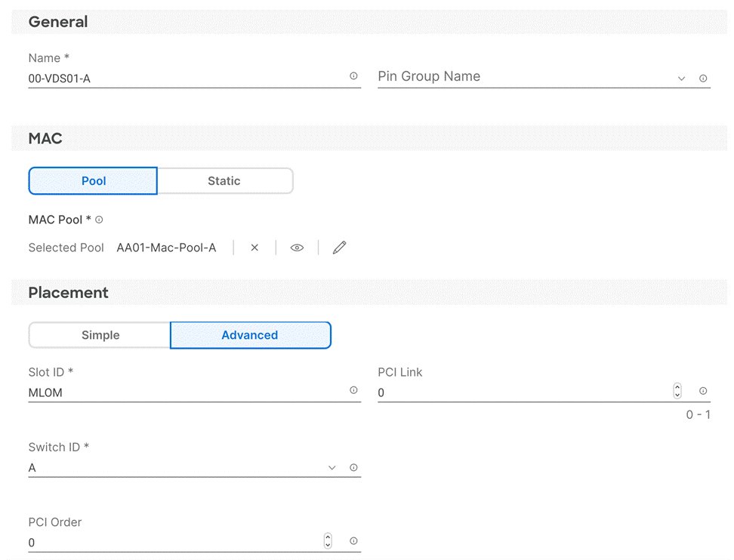Click the info icon beside Switch ID dropdown
Viewport: 734px width, 560px height.
click(x=353, y=468)
